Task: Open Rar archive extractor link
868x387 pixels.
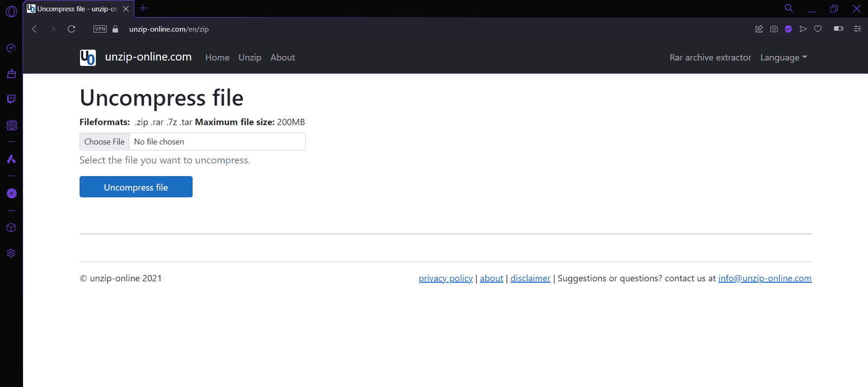Action: pyautogui.click(x=710, y=57)
